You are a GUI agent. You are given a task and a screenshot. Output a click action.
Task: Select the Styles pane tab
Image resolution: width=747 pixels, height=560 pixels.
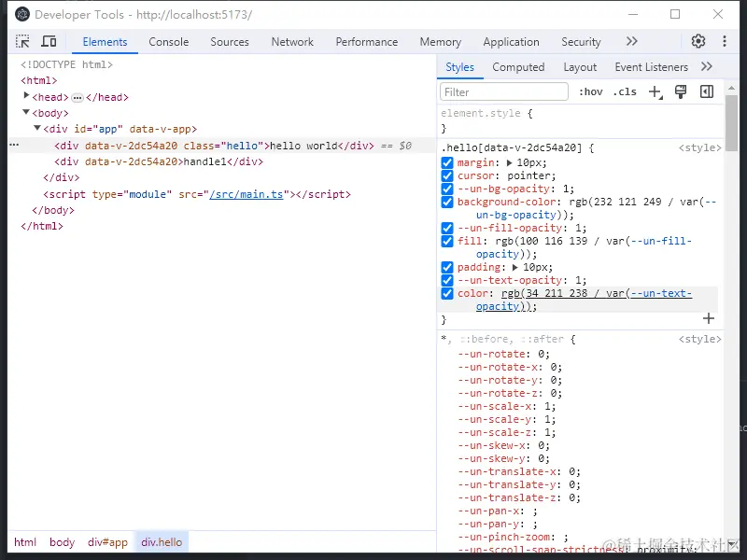click(x=459, y=67)
